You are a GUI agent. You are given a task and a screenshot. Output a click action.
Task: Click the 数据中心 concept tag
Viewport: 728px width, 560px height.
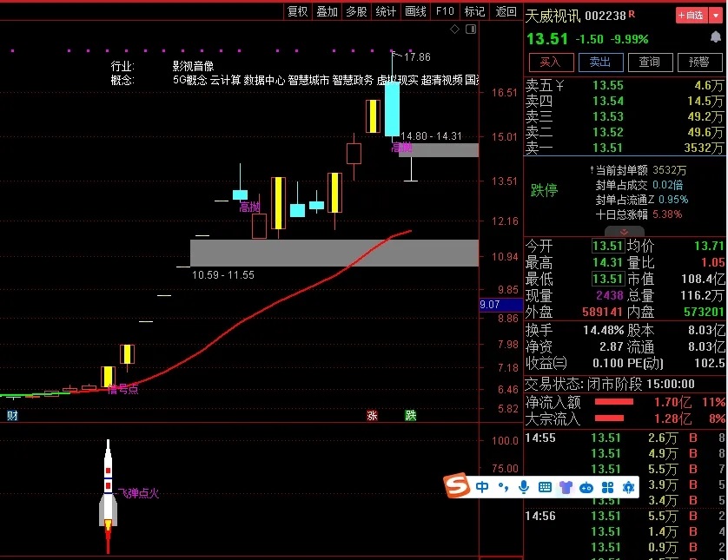(264, 80)
